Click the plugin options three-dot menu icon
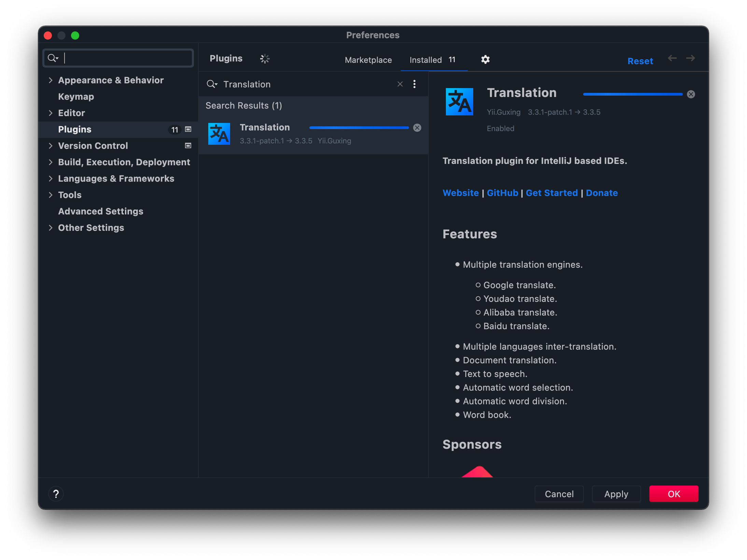 click(415, 84)
